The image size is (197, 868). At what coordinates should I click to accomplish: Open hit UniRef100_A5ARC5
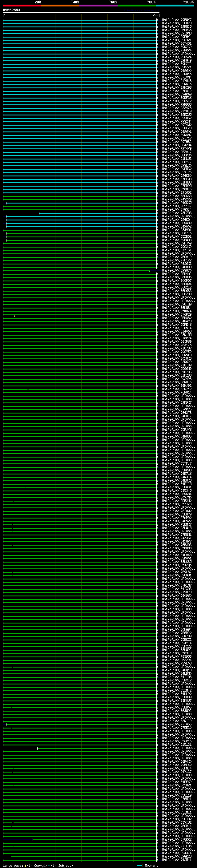click(x=177, y=30)
